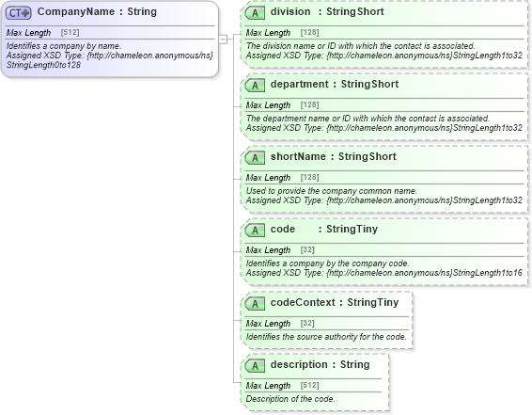Collapse the CompanyName node using the minus expander
This screenshot has height=415, width=532.
coord(223,40)
